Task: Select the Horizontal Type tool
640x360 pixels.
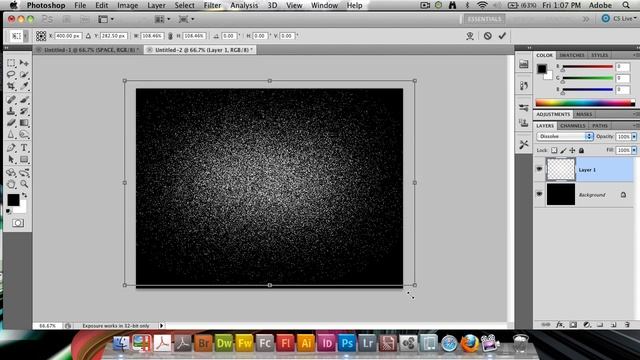Action: [24, 148]
